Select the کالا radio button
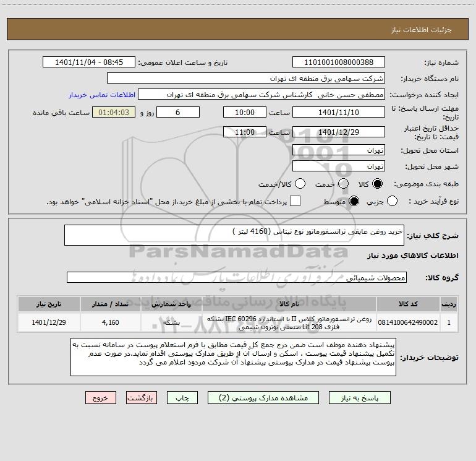Viewport: 476px width, 461px height. tap(377, 184)
